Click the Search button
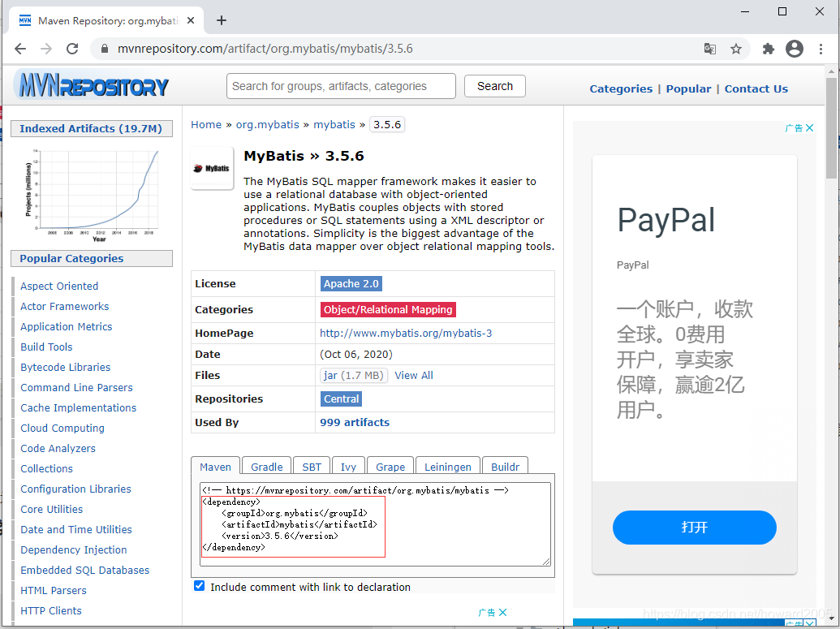 pos(494,86)
